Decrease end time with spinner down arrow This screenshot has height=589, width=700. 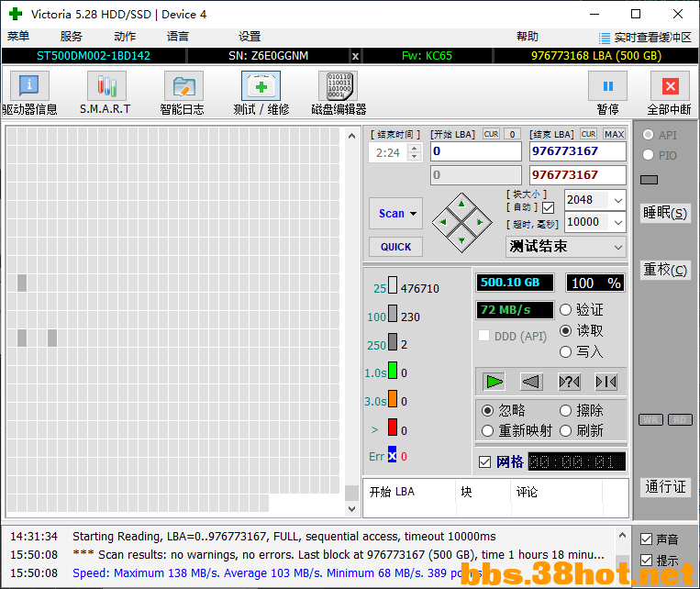pyautogui.click(x=415, y=157)
